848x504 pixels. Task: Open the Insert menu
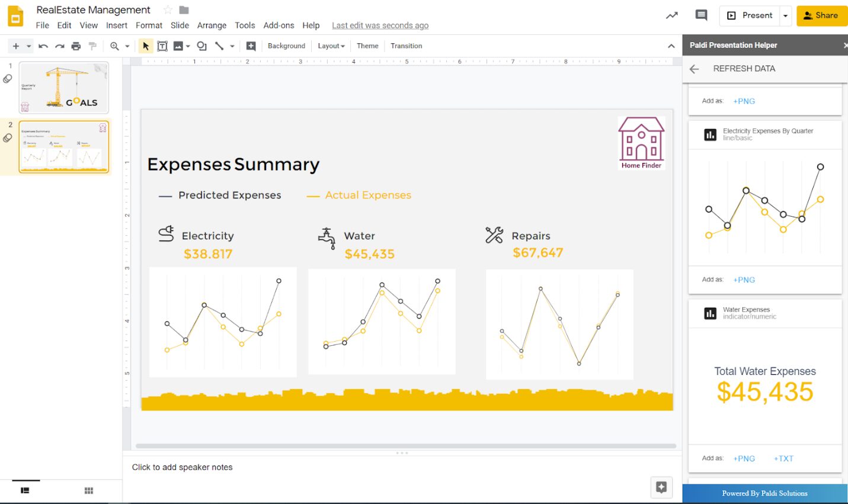(116, 25)
